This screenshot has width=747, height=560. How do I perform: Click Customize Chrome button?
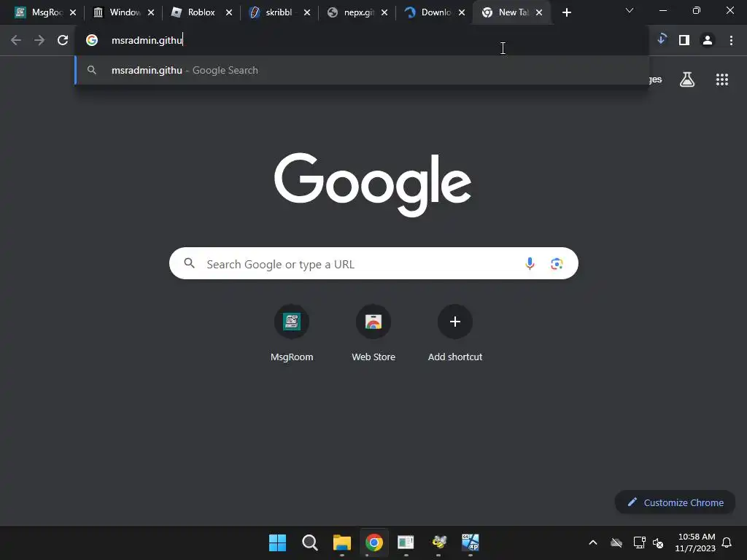[675, 502]
